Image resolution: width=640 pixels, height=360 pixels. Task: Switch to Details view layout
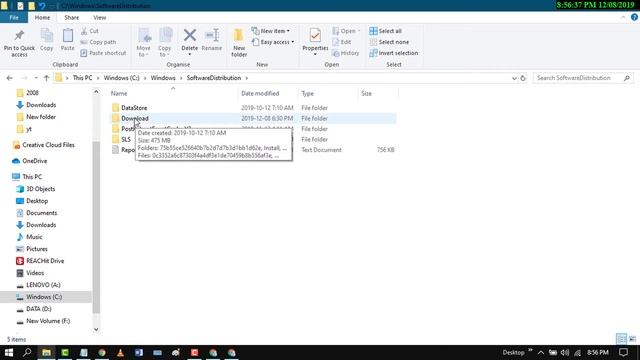(621, 339)
